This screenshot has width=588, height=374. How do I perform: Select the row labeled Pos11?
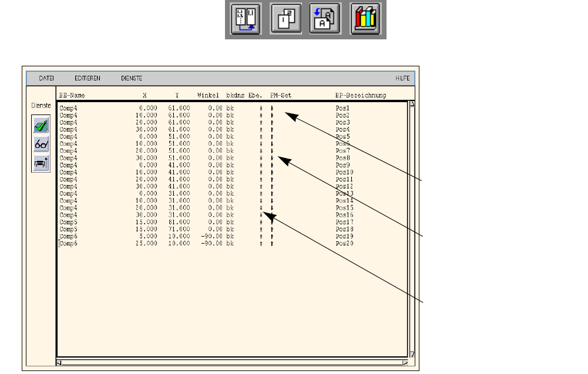click(x=232, y=179)
